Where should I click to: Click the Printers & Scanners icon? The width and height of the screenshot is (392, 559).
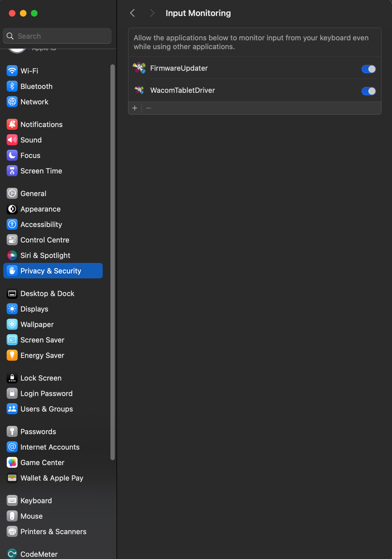point(12,532)
